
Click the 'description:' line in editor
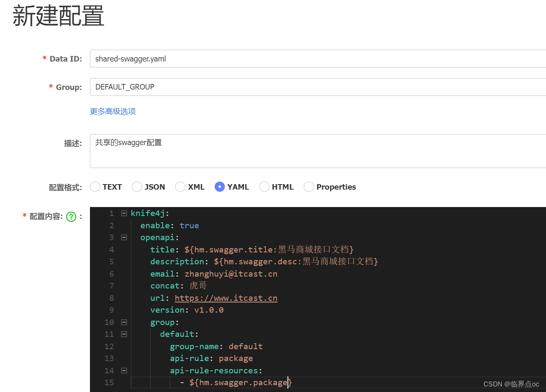264,261
